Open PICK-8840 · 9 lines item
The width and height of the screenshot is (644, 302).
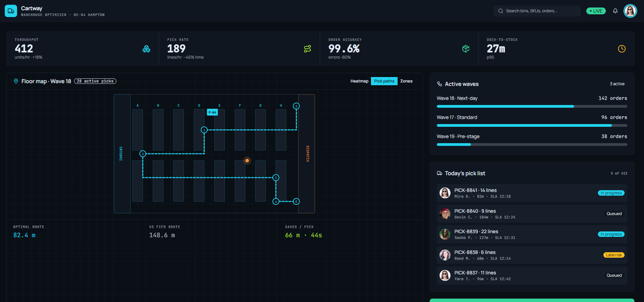[532, 214]
